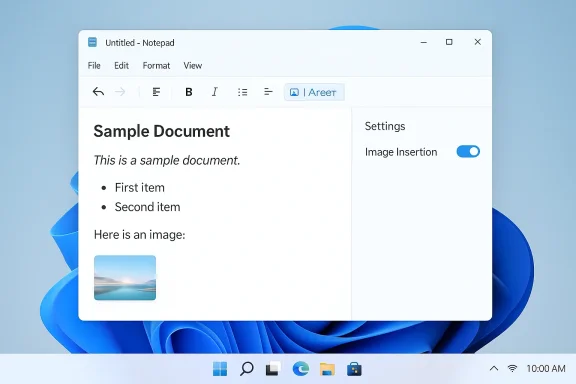Screen dimensions: 576x384
Task: Click the 'First item' bullet
Action: coord(140,187)
